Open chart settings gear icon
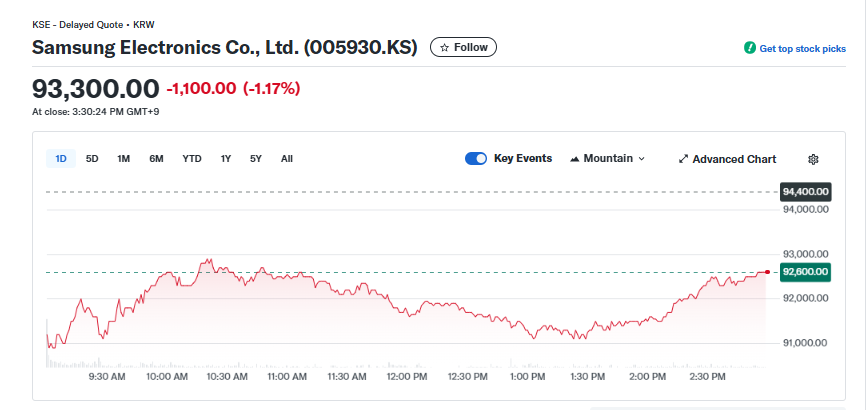Screen dimensions: 866x410 [x=813, y=159]
